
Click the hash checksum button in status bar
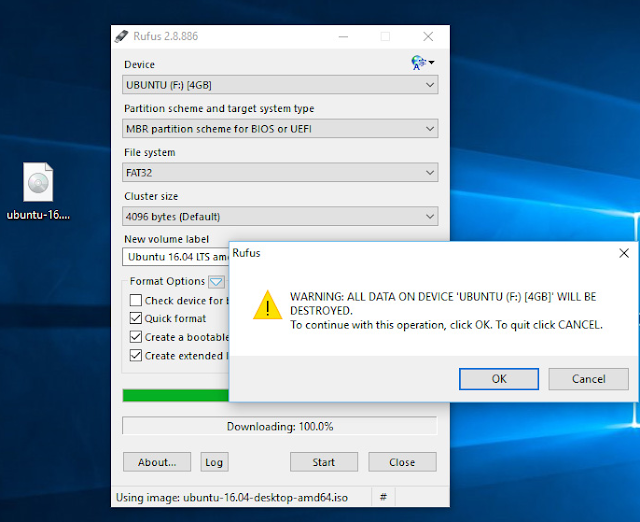(383, 497)
